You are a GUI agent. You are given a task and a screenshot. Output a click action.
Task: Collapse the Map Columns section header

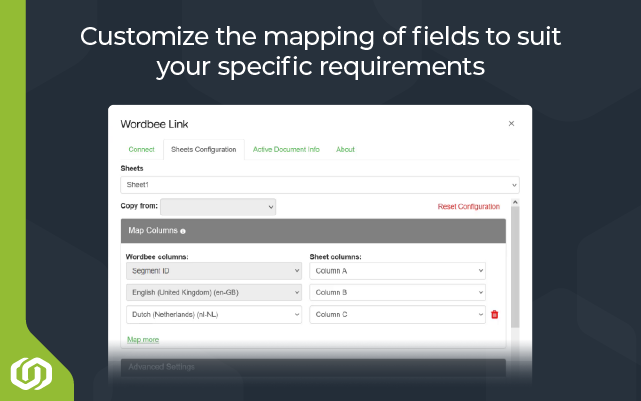click(x=313, y=231)
